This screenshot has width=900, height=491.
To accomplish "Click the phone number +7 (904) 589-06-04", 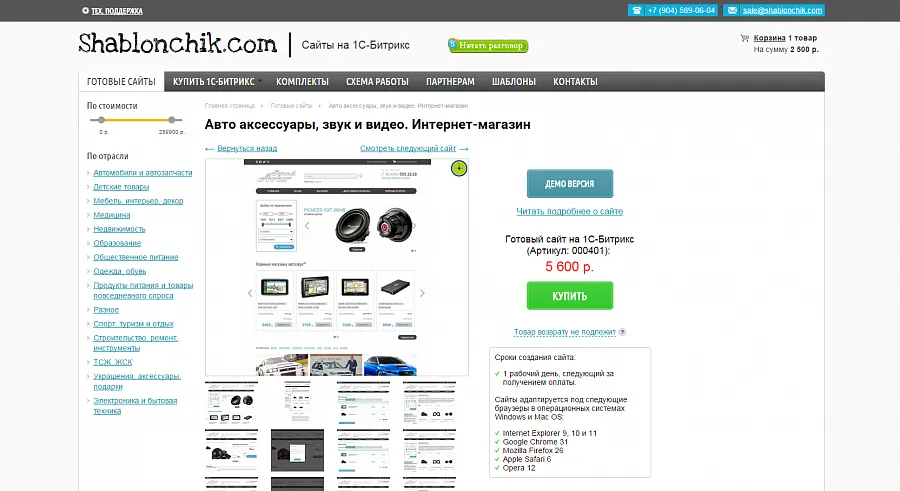I will click(681, 10).
